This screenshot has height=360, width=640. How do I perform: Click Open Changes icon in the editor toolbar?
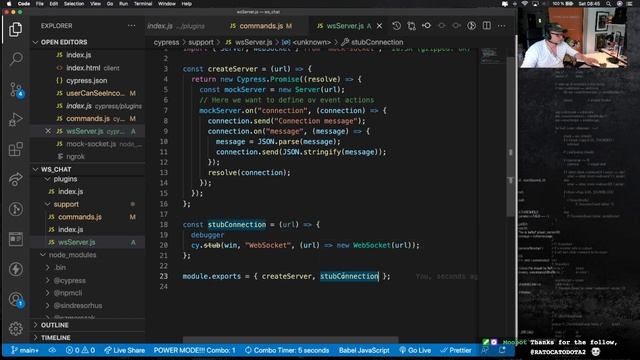pos(411,26)
